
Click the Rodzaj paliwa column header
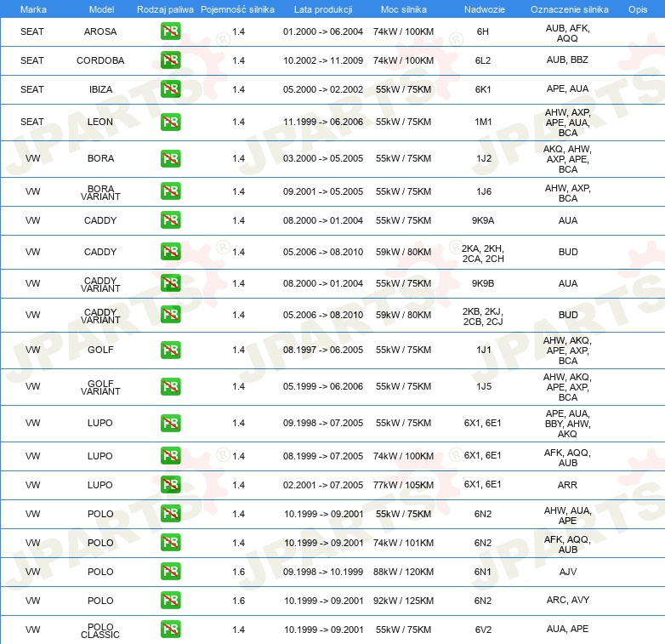coord(165,9)
